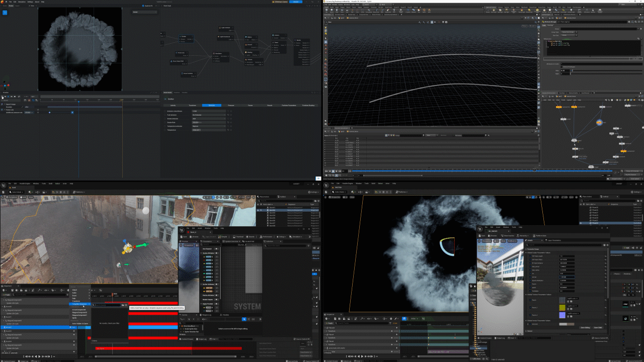This screenshot has height=362, width=644.
Task: Click Performance in the Niagara editor toolbar
Action: point(267,236)
